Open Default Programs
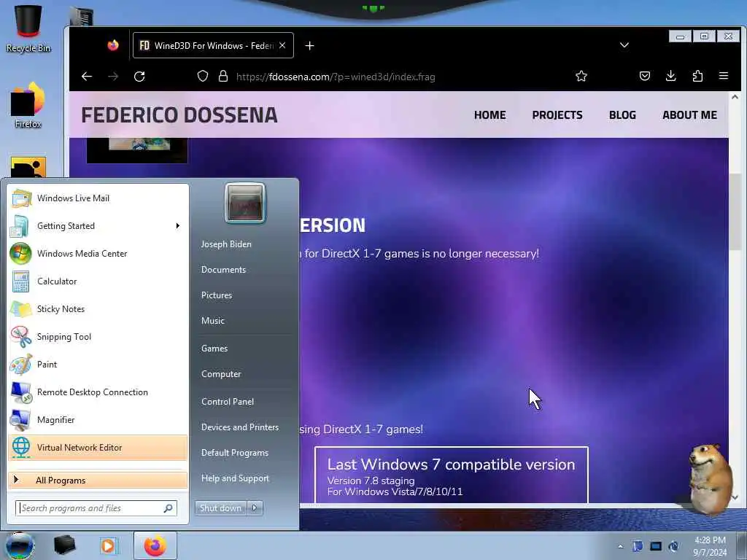The width and height of the screenshot is (747, 560). [x=234, y=453]
